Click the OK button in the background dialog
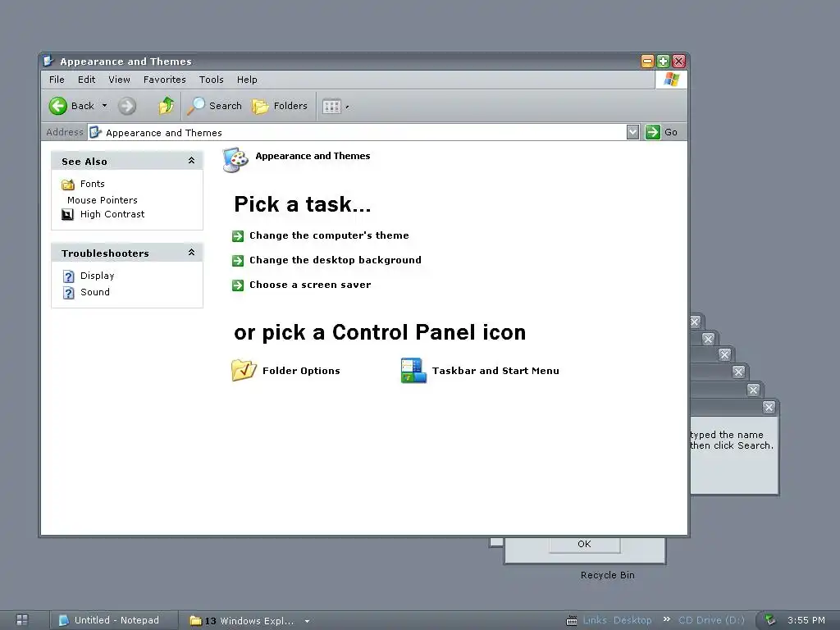Screen dimensions: 840x630 584,545
